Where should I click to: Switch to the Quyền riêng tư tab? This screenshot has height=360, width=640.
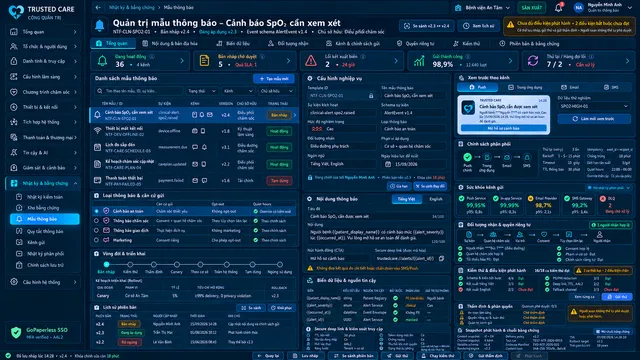click(x=416, y=43)
